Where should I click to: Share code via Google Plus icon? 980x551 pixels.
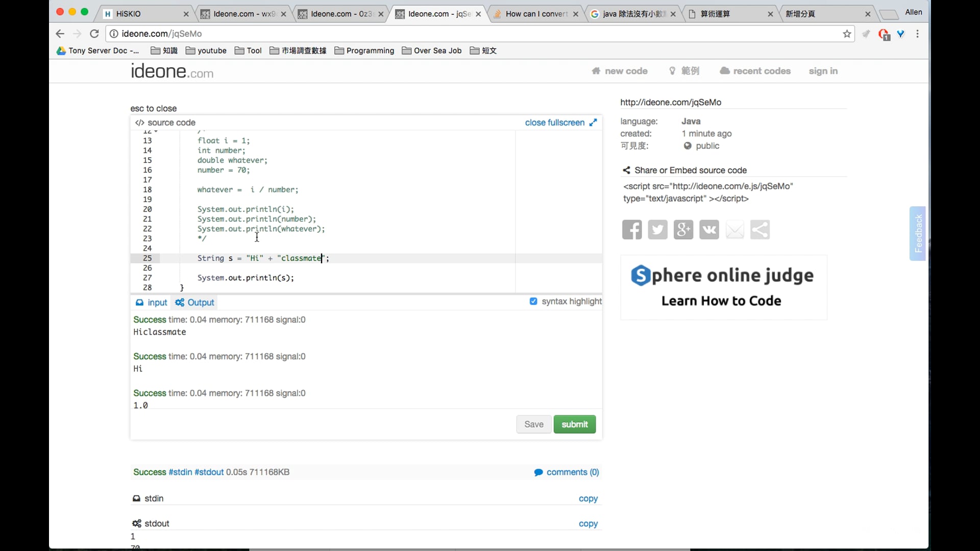tap(683, 230)
